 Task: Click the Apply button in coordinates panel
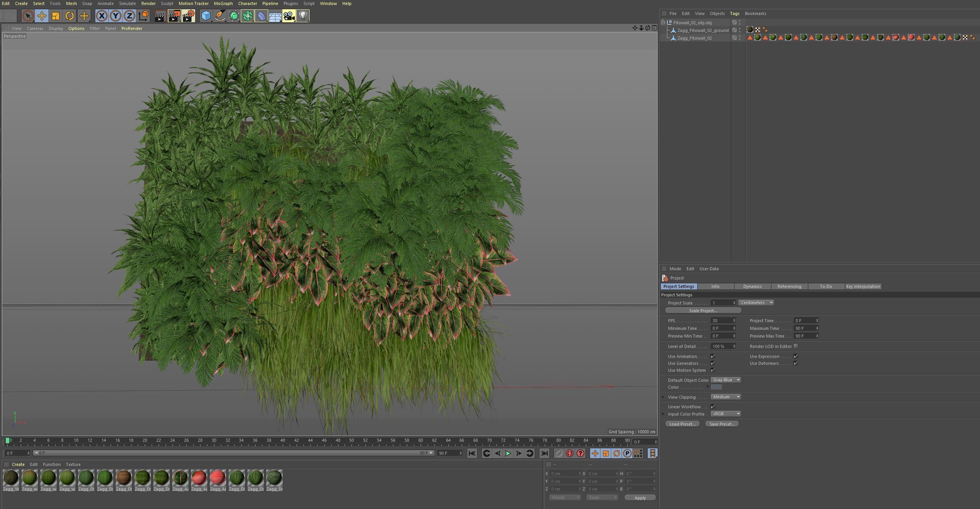coord(640,498)
